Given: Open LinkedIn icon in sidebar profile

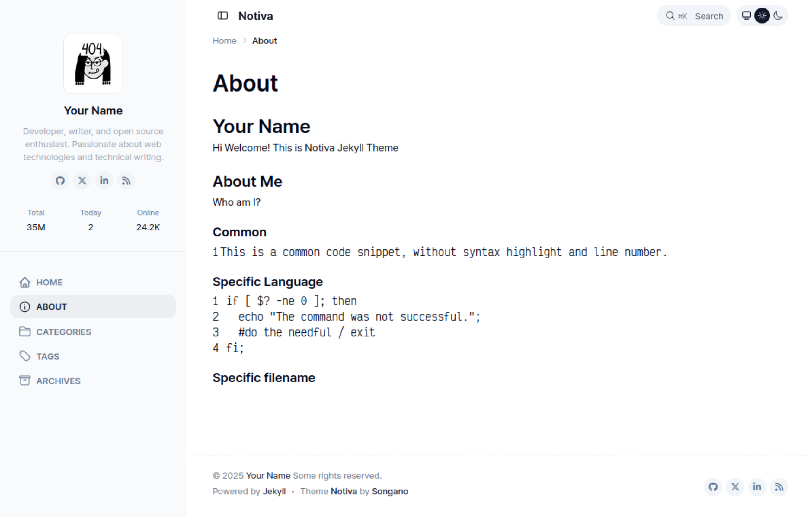Looking at the screenshot, I should (x=104, y=180).
